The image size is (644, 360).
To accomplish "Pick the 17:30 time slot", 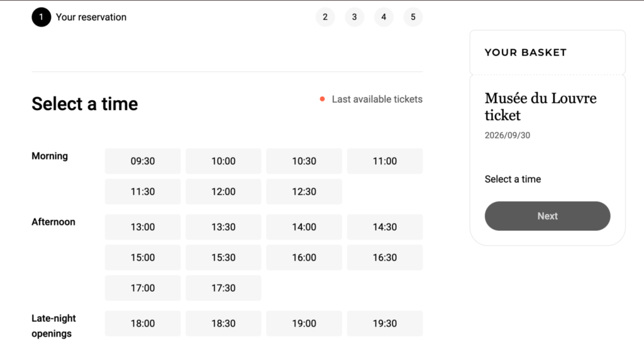I will pyautogui.click(x=223, y=288).
